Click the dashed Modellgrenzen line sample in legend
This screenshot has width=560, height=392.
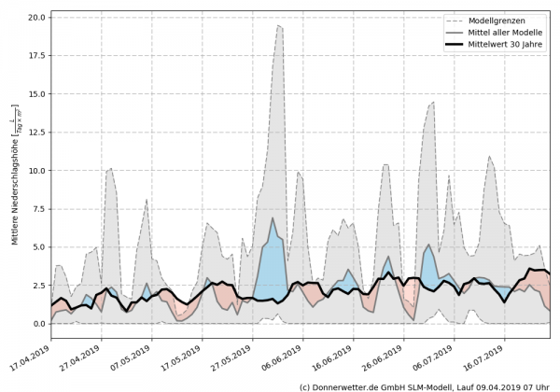pyautogui.click(x=453, y=20)
